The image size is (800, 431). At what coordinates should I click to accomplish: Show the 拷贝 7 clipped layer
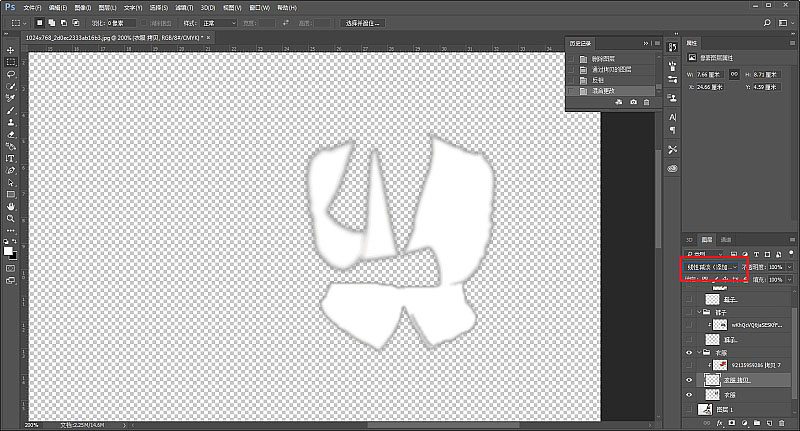click(x=689, y=365)
